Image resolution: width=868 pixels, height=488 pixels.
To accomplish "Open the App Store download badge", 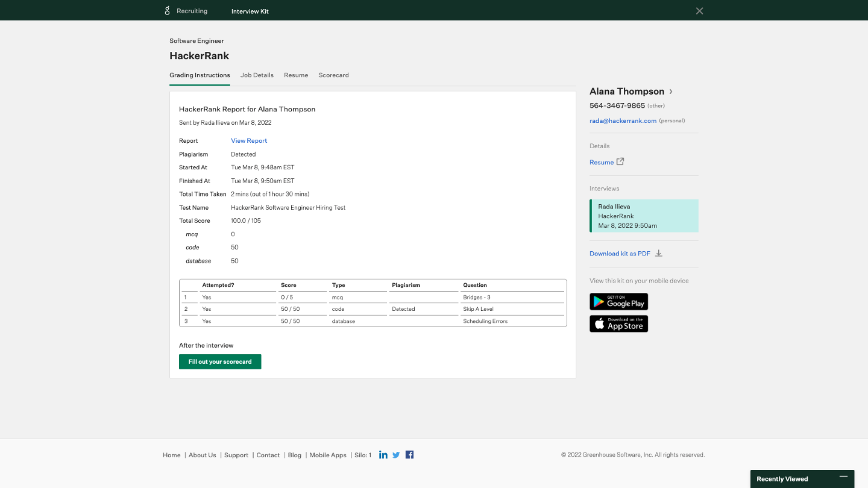I will point(618,324).
